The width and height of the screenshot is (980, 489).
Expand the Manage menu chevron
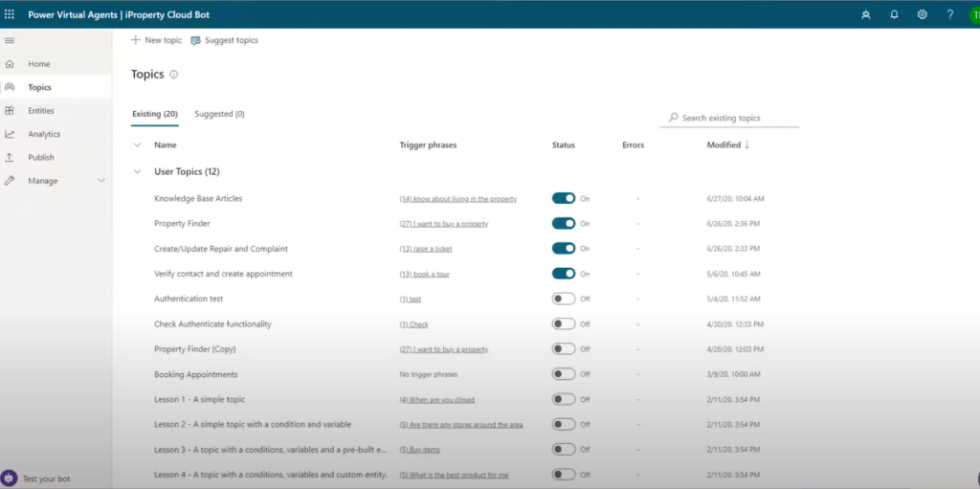101,181
